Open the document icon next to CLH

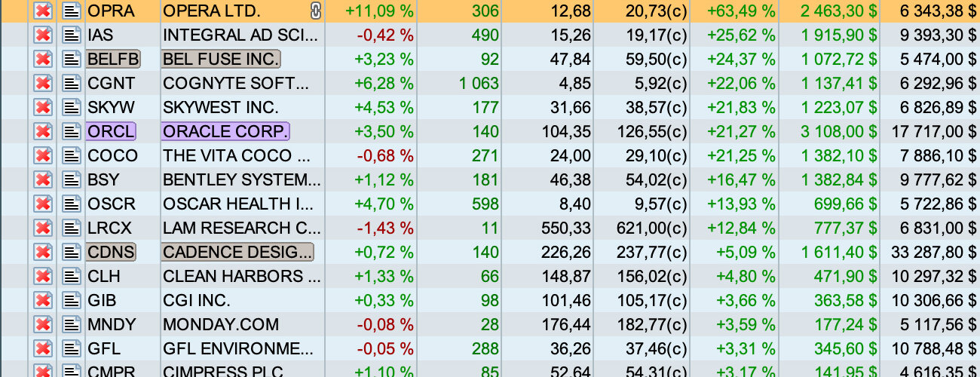click(x=72, y=277)
